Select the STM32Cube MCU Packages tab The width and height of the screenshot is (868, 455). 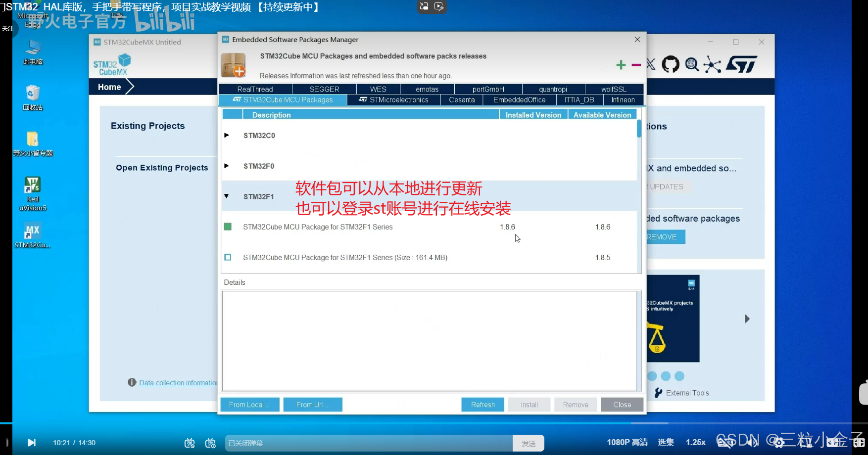pos(283,100)
